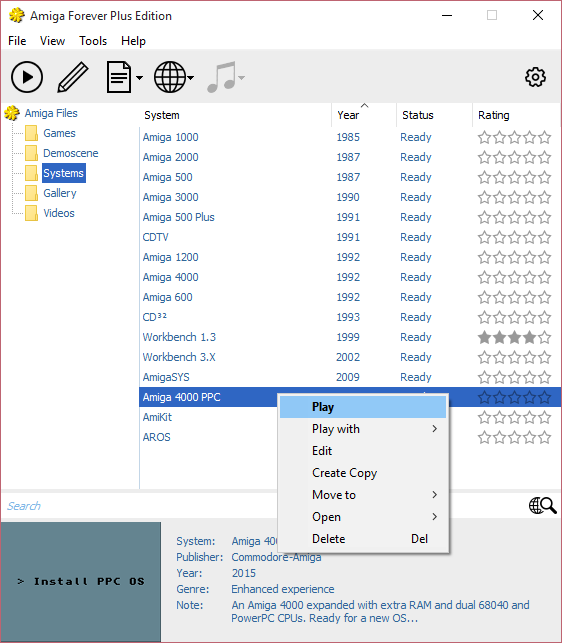The height and width of the screenshot is (643, 562).
Task: Click the Play toolbar button
Action: [x=27, y=77]
